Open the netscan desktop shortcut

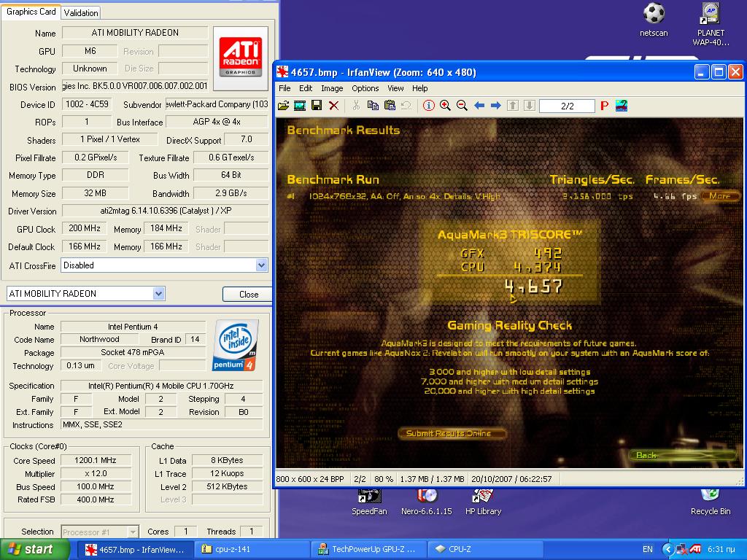654,20
